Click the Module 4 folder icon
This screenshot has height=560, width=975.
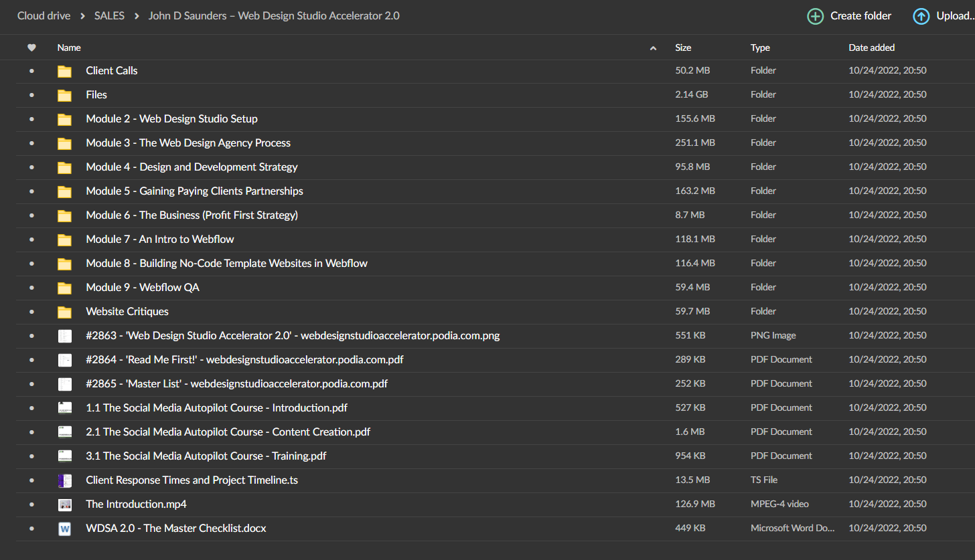[x=64, y=167]
